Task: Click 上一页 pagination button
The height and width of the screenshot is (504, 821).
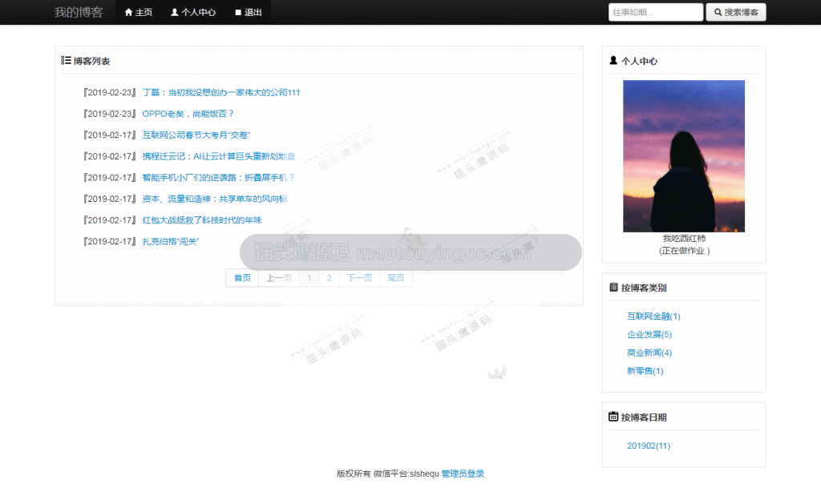Action: click(x=278, y=278)
